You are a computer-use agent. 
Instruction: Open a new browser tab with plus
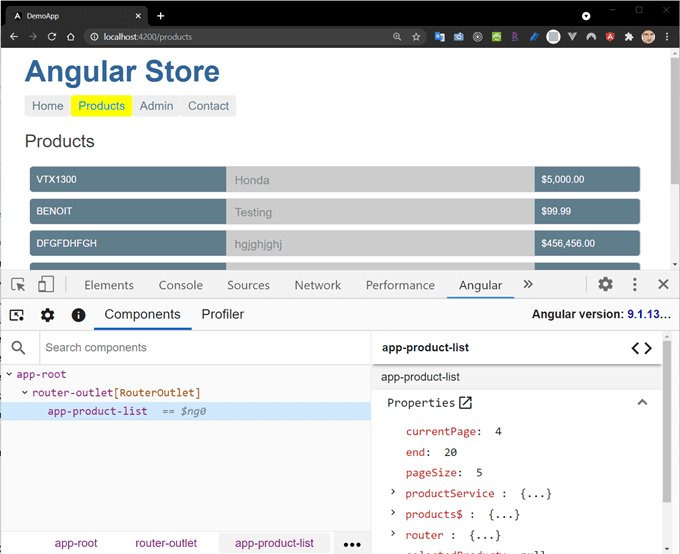tap(160, 16)
